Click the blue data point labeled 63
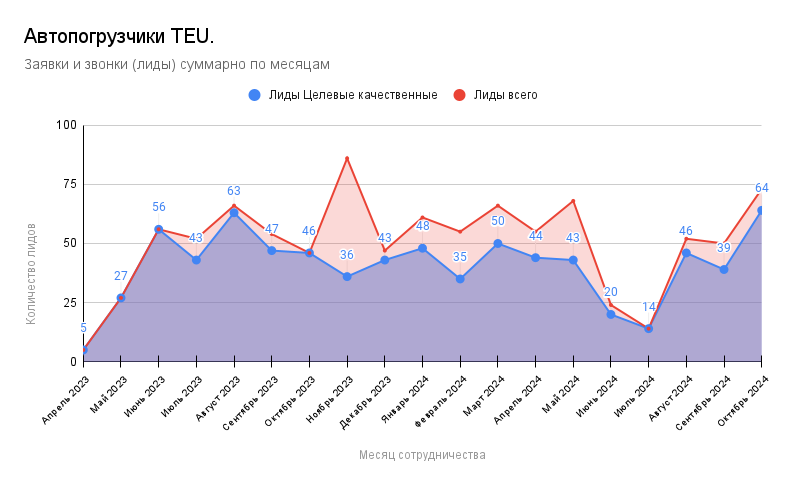The width and height of the screenshot is (786, 486). pos(234,213)
